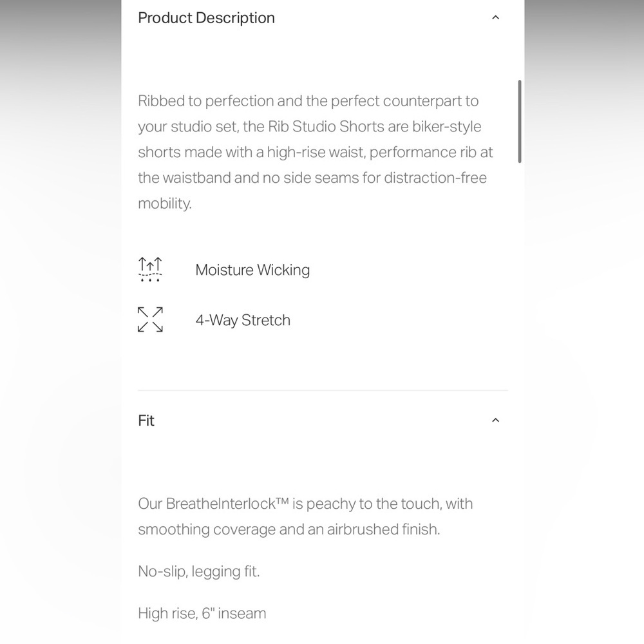The image size is (644, 644).
Task: Collapse the Product Description section chevron
Action: point(495,17)
